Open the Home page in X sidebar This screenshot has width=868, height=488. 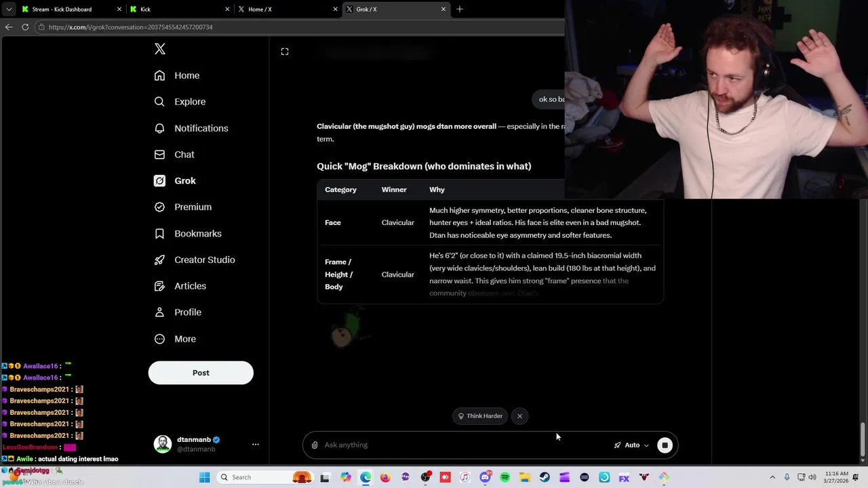(x=177, y=75)
